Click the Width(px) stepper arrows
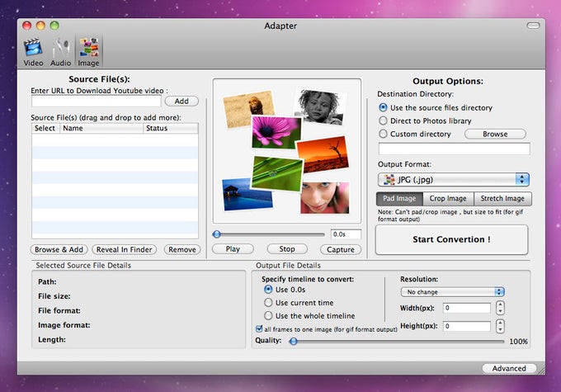561x392 pixels. (x=500, y=308)
